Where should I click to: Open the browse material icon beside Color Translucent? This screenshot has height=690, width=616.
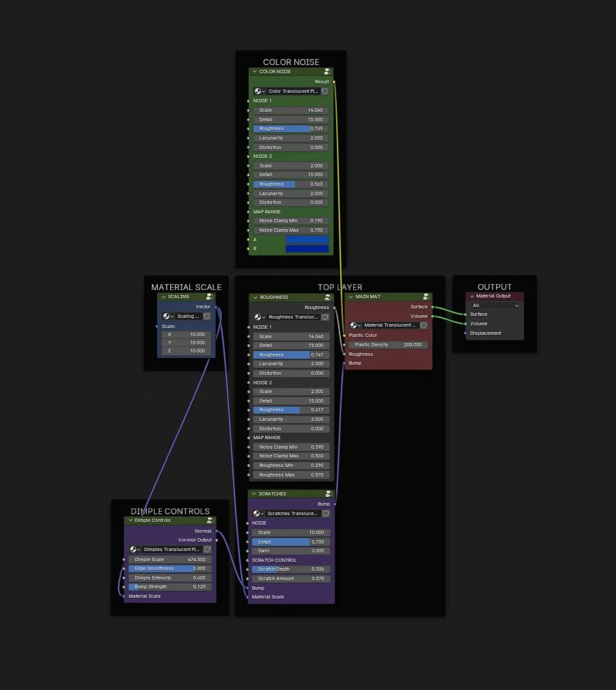point(257,91)
